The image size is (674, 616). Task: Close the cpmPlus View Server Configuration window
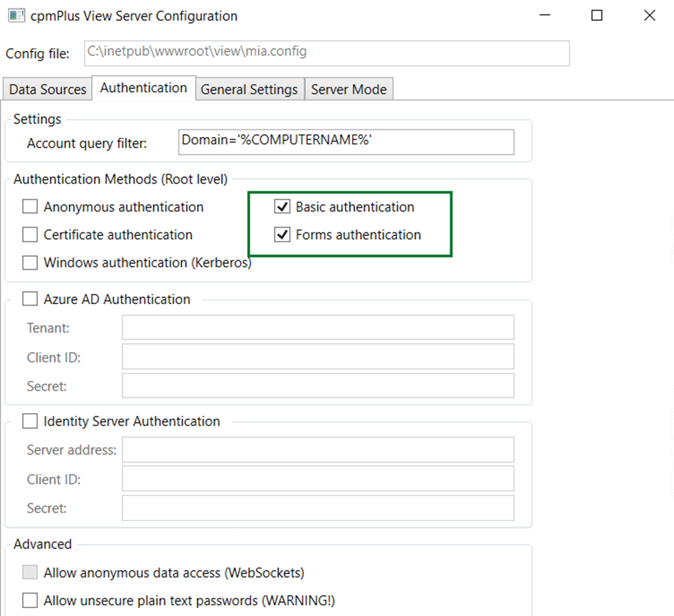coord(650,16)
